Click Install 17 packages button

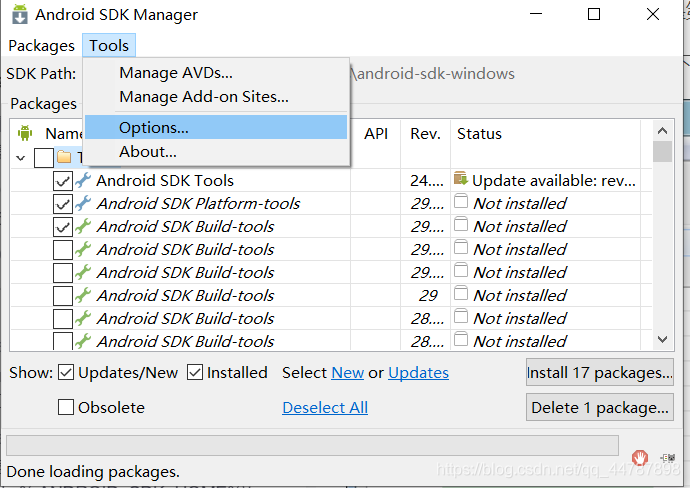point(600,372)
